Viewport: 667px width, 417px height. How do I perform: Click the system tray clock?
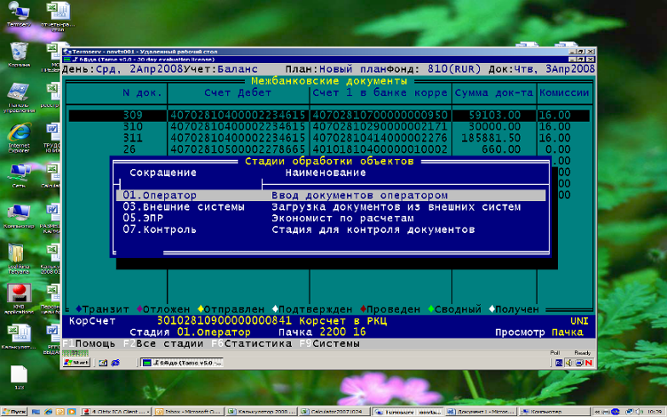click(x=656, y=412)
